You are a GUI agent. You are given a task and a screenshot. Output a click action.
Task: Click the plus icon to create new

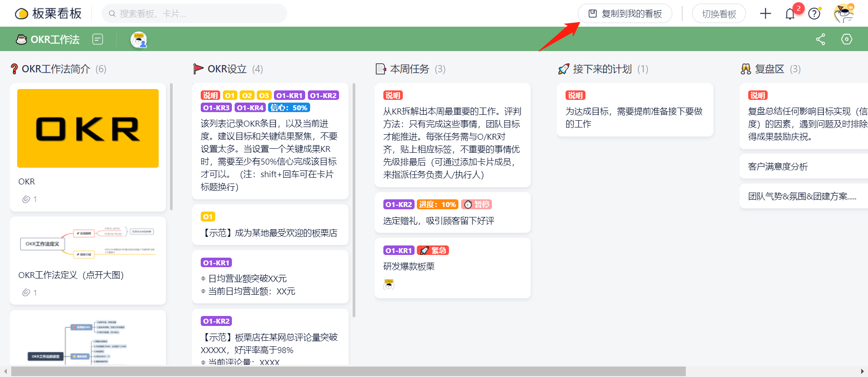click(x=765, y=14)
